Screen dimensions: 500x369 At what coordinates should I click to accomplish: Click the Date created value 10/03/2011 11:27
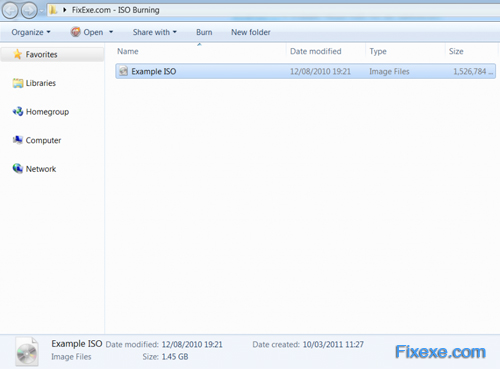(x=333, y=344)
